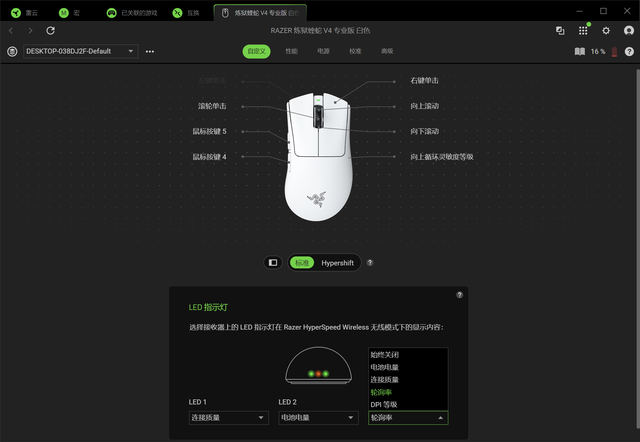Open the LED 1 连接质量 dropdown
This screenshot has height=442, width=640.
point(229,418)
